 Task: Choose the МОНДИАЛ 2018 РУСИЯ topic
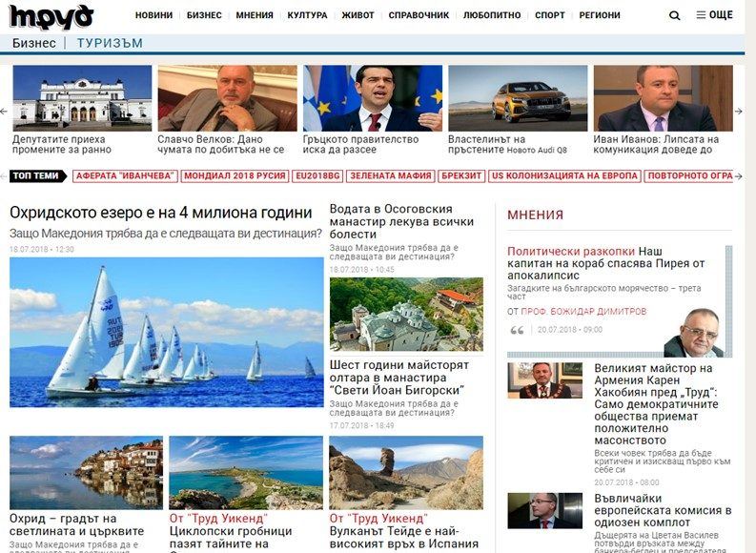235,176
